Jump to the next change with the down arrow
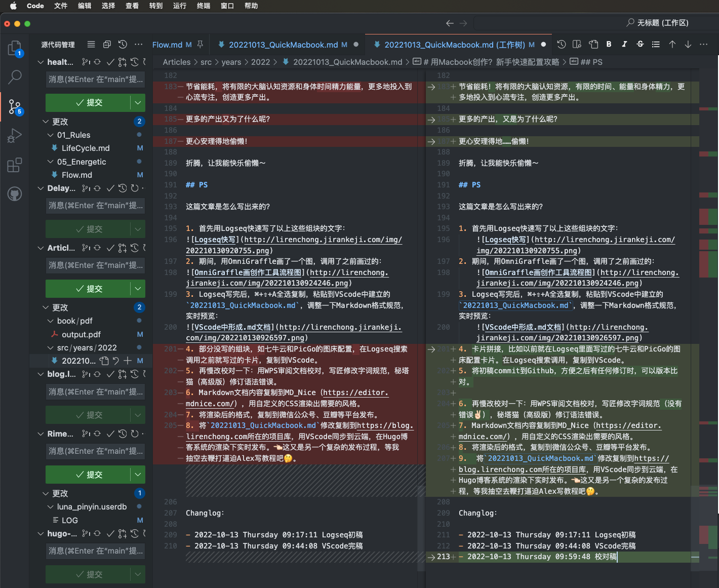The width and height of the screenshot is (719, 588). pos(688,45)
